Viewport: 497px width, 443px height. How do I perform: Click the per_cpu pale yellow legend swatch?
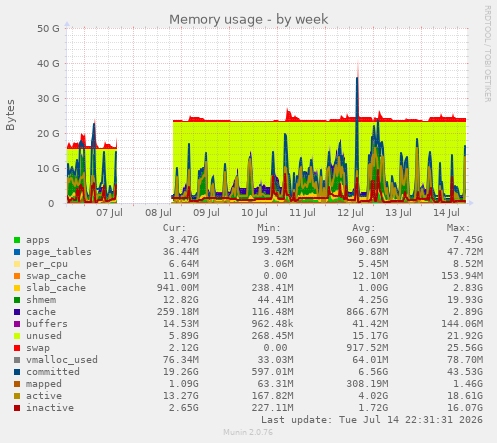(x=17, y=264)
